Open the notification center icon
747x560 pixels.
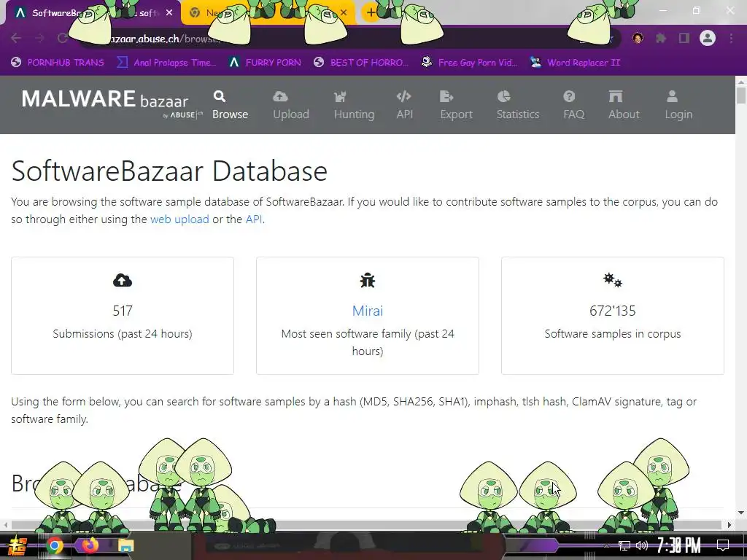(x=723, y=545)
